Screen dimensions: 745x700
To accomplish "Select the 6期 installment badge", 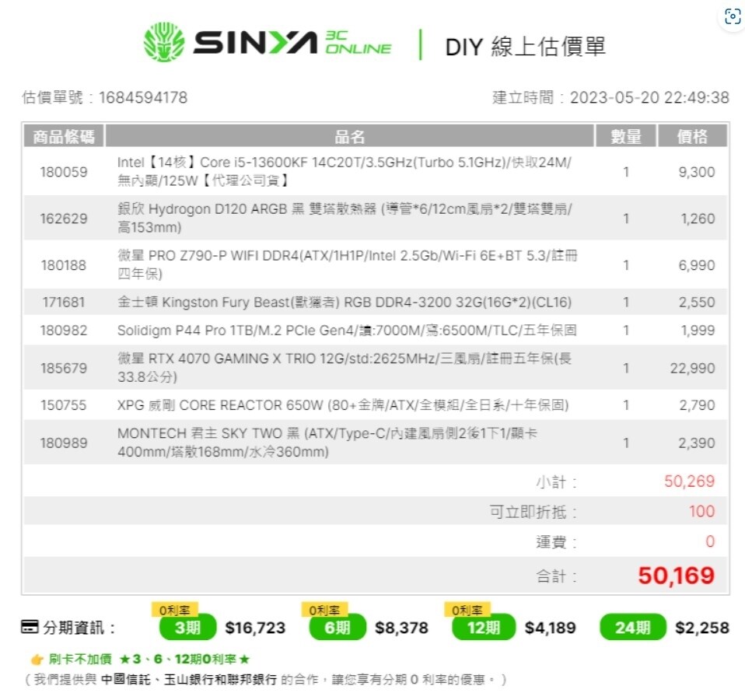I will point(338,628).
